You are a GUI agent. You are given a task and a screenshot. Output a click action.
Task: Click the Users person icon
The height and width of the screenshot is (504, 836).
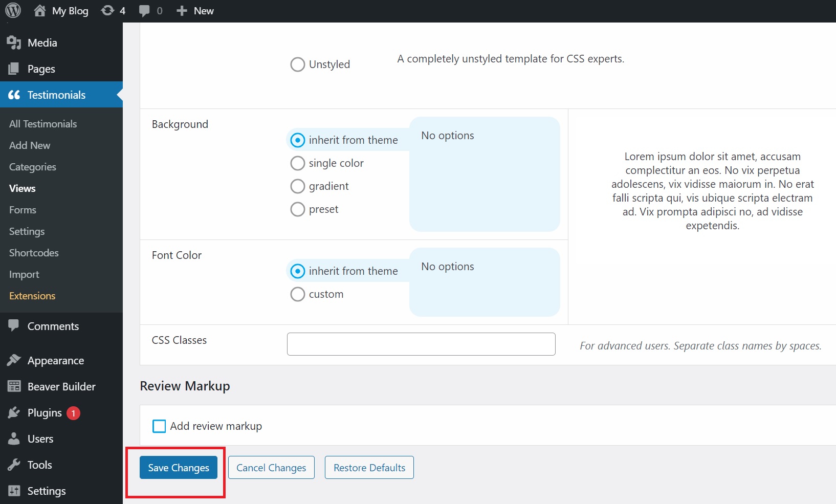coord(14,439)
